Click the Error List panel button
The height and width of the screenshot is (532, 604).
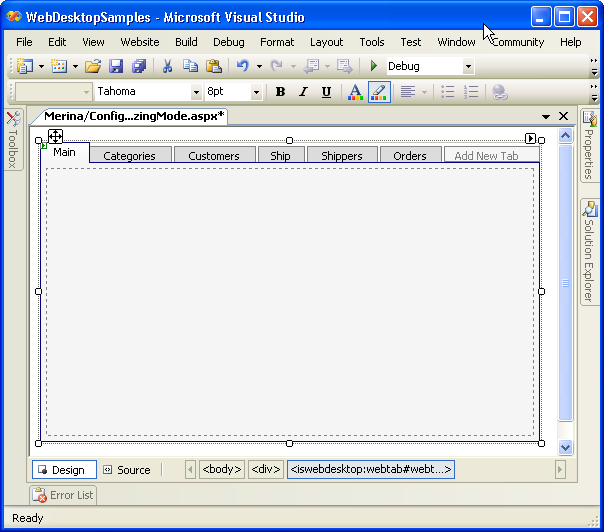63,495
